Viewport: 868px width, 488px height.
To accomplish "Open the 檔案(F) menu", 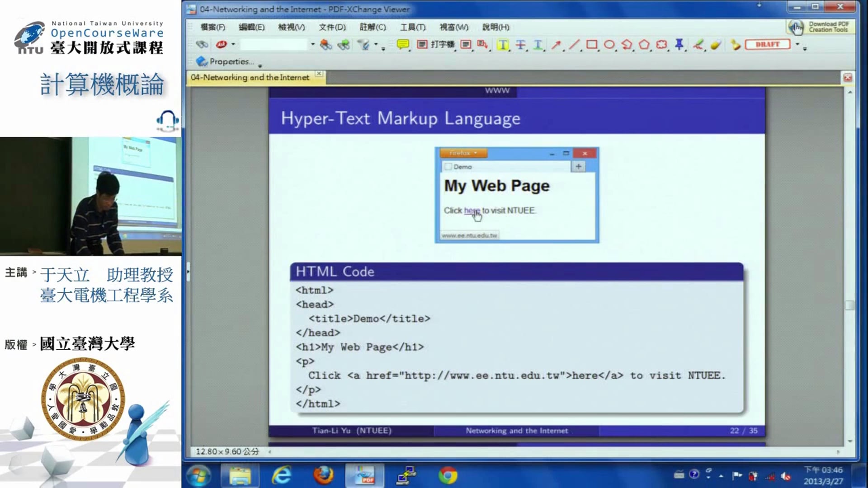I will [x=212, y=27].
